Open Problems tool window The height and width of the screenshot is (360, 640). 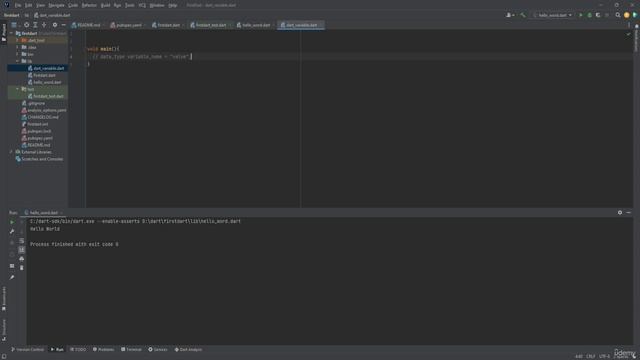tap(103, 349)
